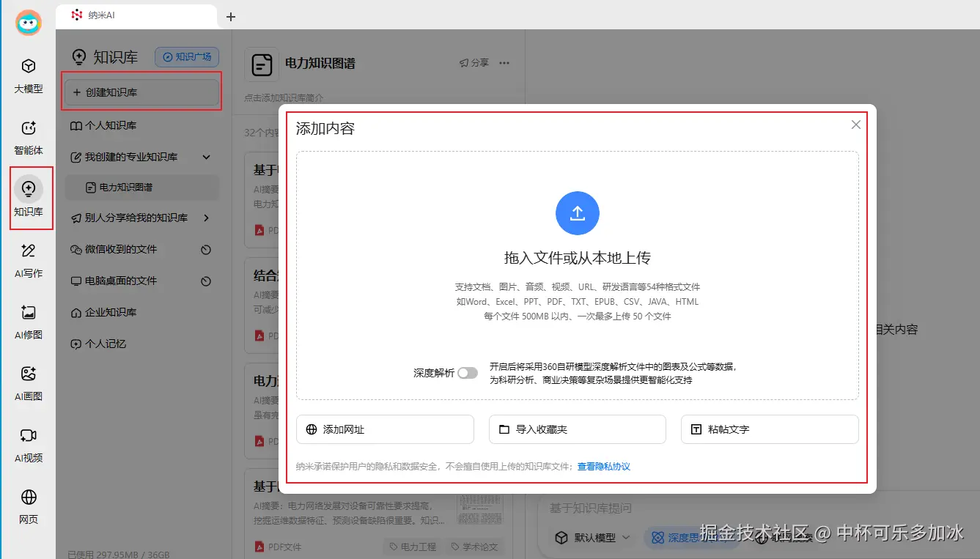Screen dimensions: 980x559
Task: Close the 添加内容 dialog
Action: coord(855,125)
